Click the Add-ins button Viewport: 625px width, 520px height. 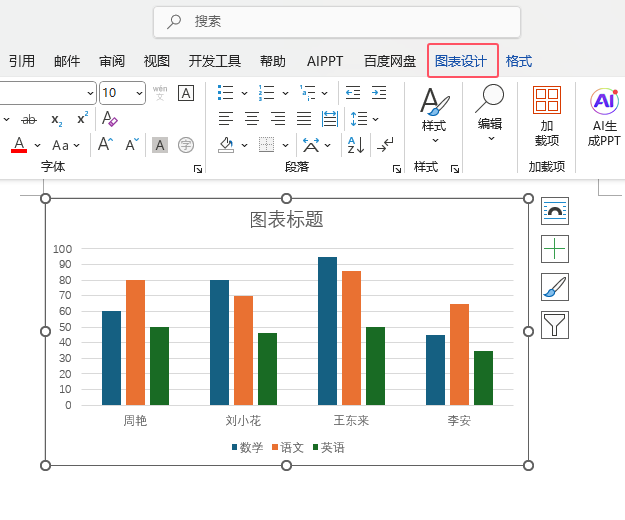[x=547, y=116]
